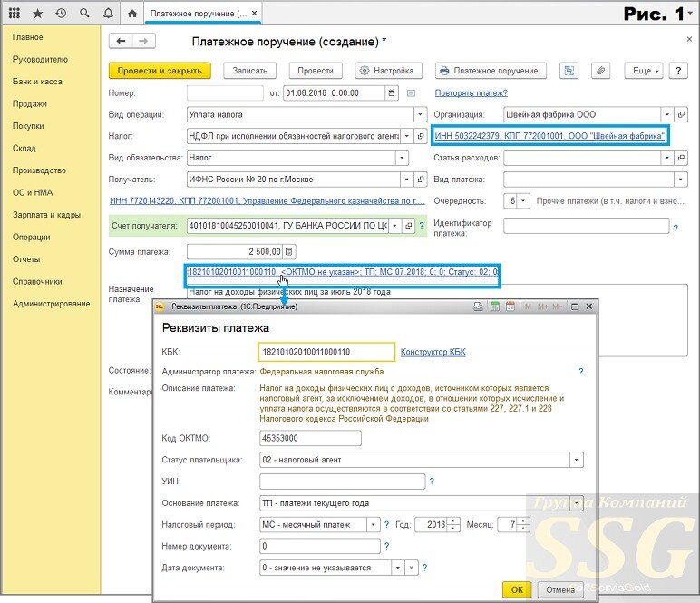The height and width of the screenshot is (603, 700).
Task: Open the Конструктор КБК link
Action: 433,352
